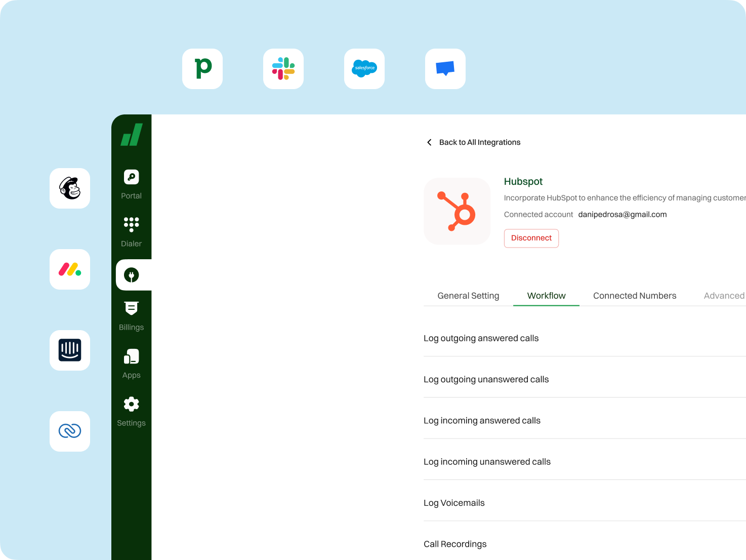The width and height of the screenshot is (746, 560).
Task: Click the Zoho icon
Action: coord(69,431)
